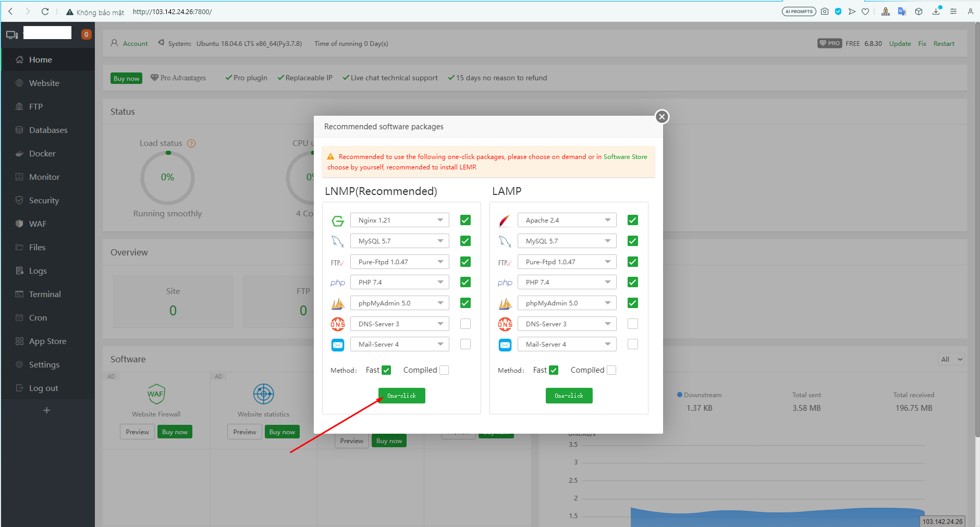The image size is (980, 527).
Task: Open Website in the sidebar
Action: pos(48,83)
